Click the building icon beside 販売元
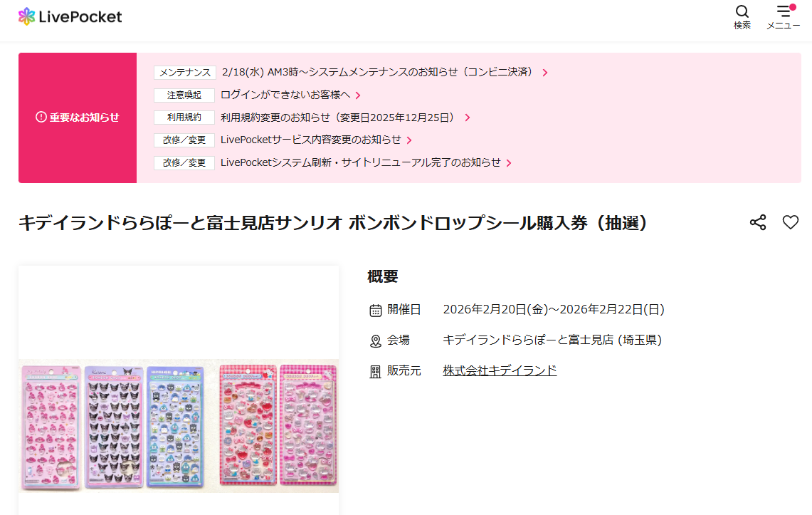The width and height of the screenshot is (812, 515). click(376, 372)
